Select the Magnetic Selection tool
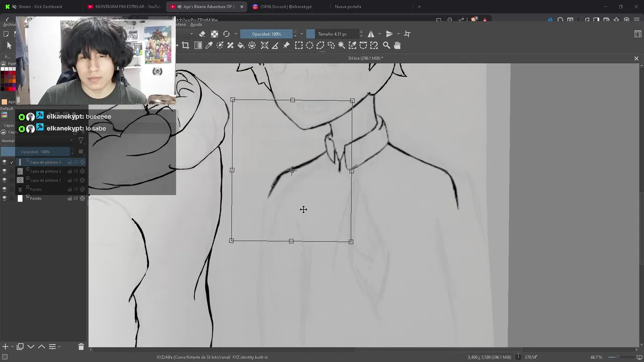 pyautogui.click(x=374, y=45)
